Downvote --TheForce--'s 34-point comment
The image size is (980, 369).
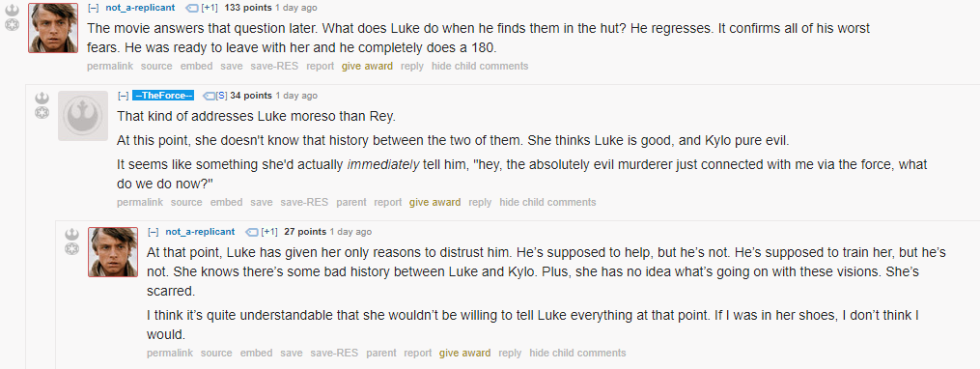tap(42, 113)
